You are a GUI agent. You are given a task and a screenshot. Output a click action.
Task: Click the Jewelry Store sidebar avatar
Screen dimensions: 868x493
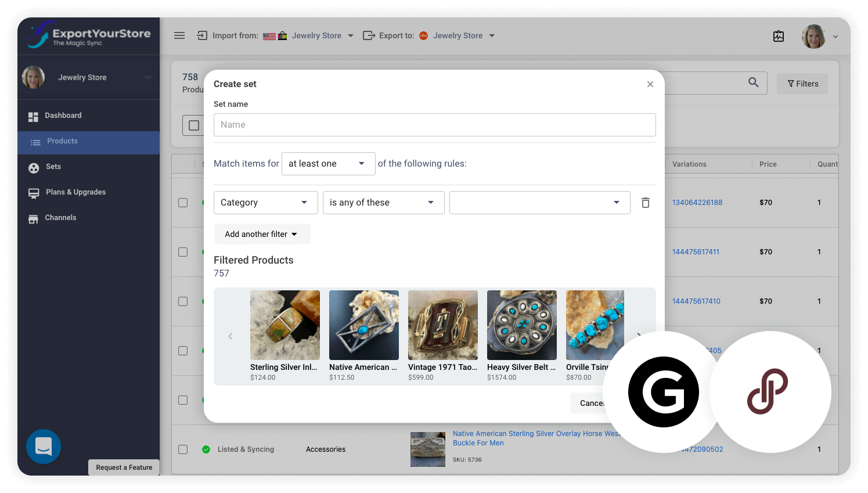coord(33,77)
